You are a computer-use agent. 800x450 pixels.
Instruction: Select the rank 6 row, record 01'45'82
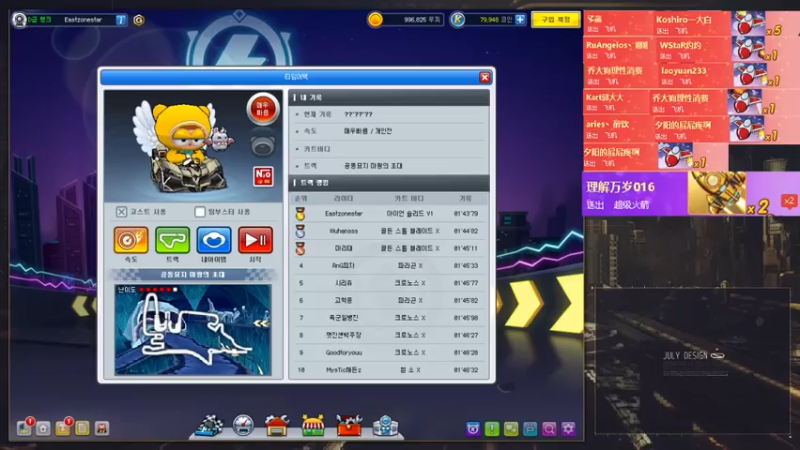[x=389, y=301]
